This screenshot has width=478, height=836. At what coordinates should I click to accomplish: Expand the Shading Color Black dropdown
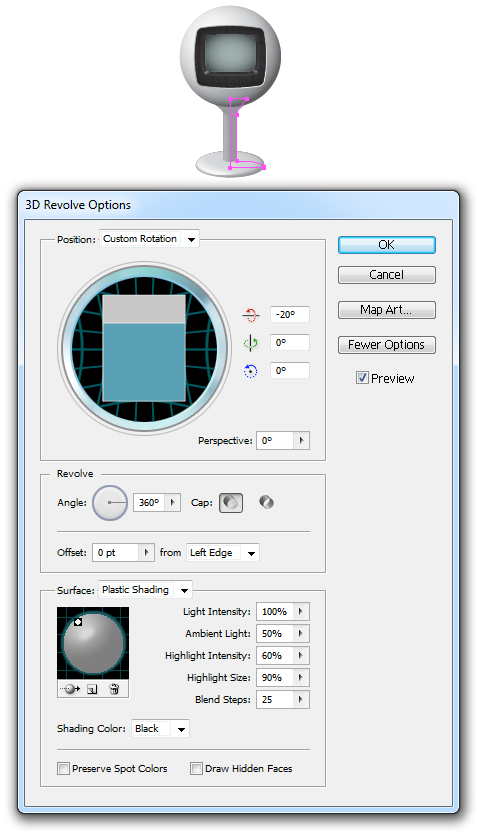(160, 729)
